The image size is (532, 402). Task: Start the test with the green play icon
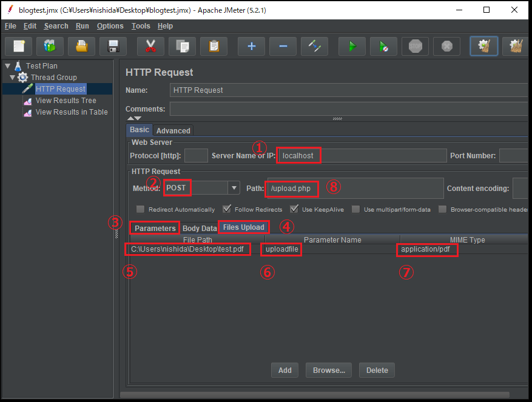tap(352, 46)
